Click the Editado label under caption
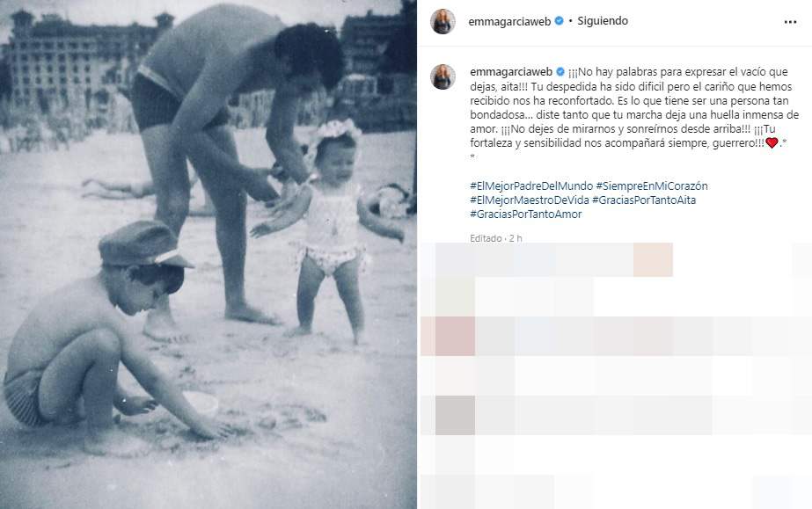This screenshot has width=812, height=509. click(x=486, y=238)
